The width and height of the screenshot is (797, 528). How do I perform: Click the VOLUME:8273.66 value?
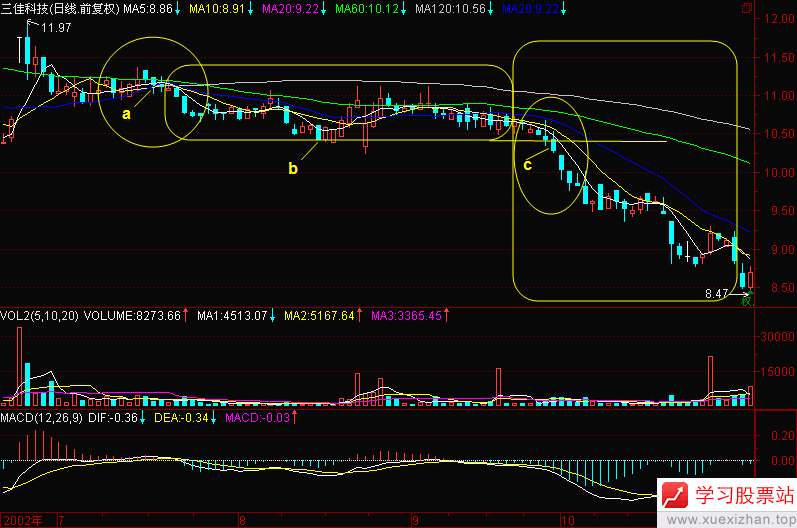click(132, 316)
